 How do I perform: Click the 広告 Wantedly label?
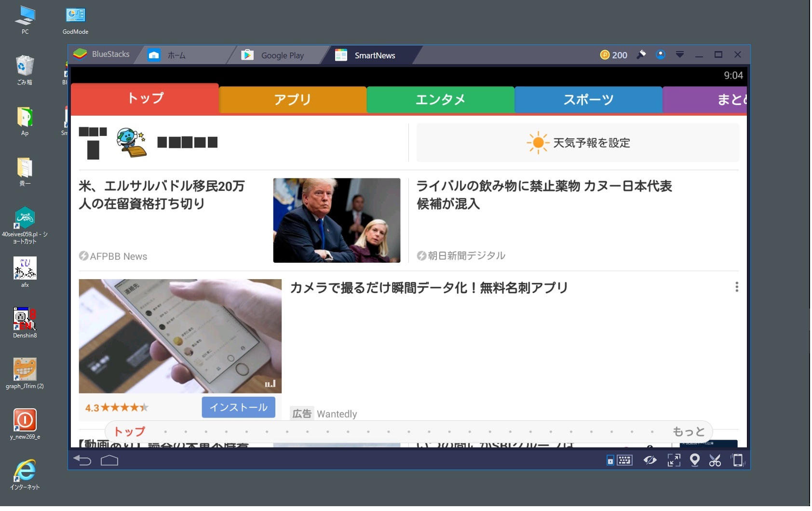(x=324, y=414)
